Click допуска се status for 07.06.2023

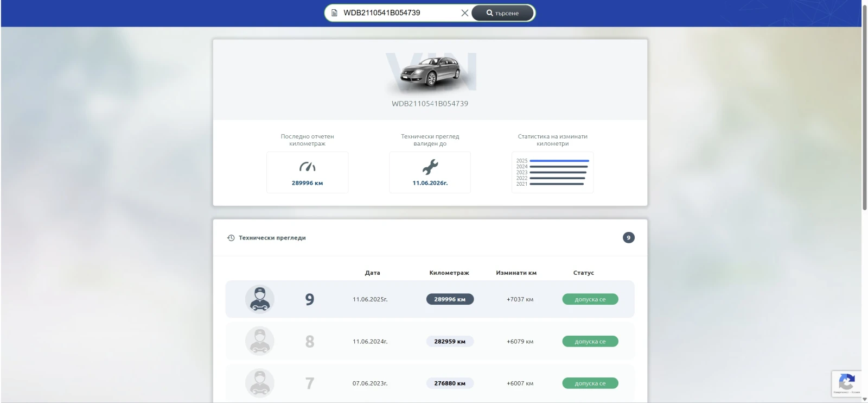[x=590, y=383]
